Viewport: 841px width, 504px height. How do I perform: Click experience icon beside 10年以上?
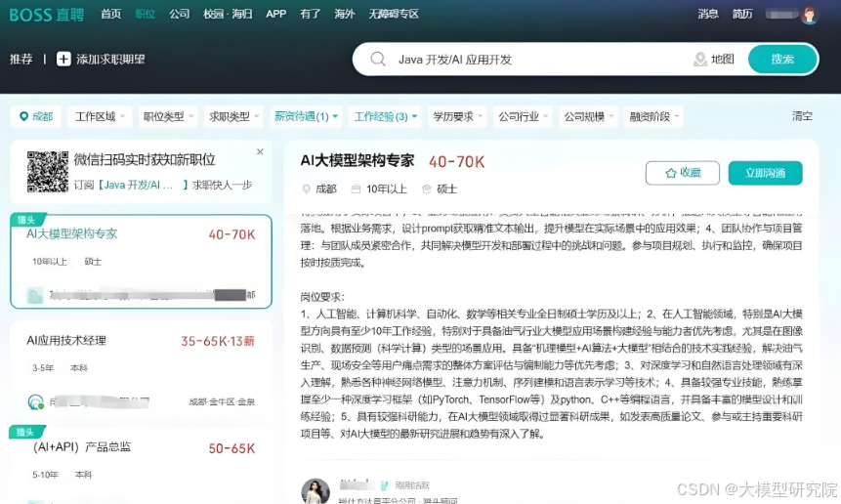point(356,189)
